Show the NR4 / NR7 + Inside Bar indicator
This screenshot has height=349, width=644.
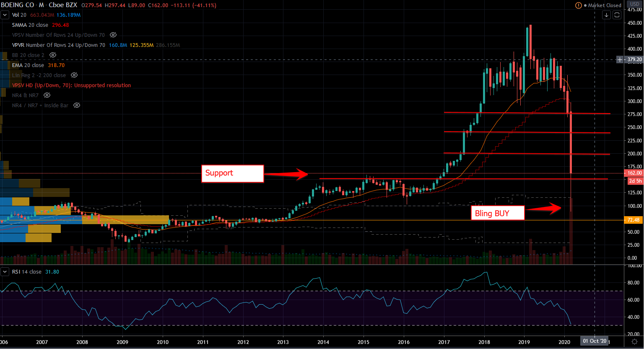click(x=77, y=106)
